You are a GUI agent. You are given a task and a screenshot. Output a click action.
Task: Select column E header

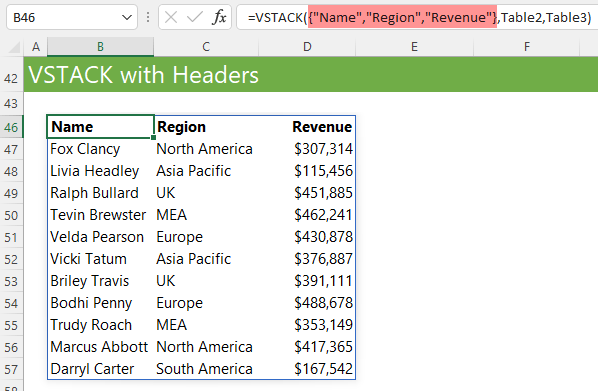414,47
